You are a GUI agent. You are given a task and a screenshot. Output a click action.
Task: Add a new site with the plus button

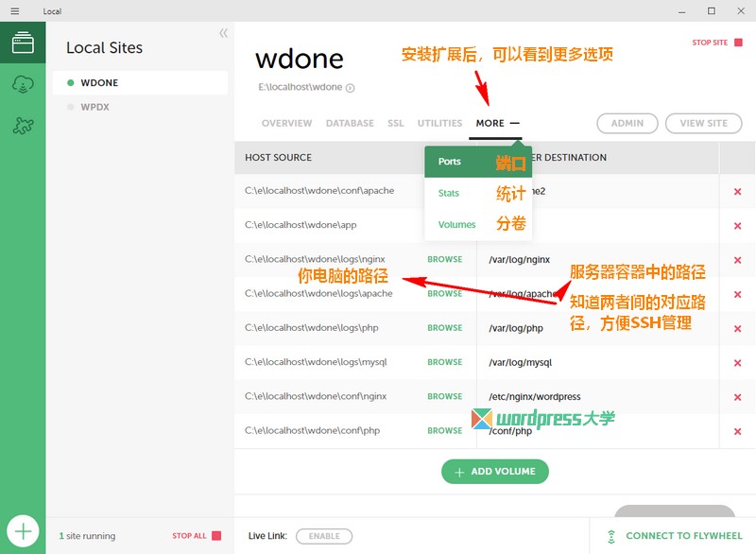coord(23,531)
